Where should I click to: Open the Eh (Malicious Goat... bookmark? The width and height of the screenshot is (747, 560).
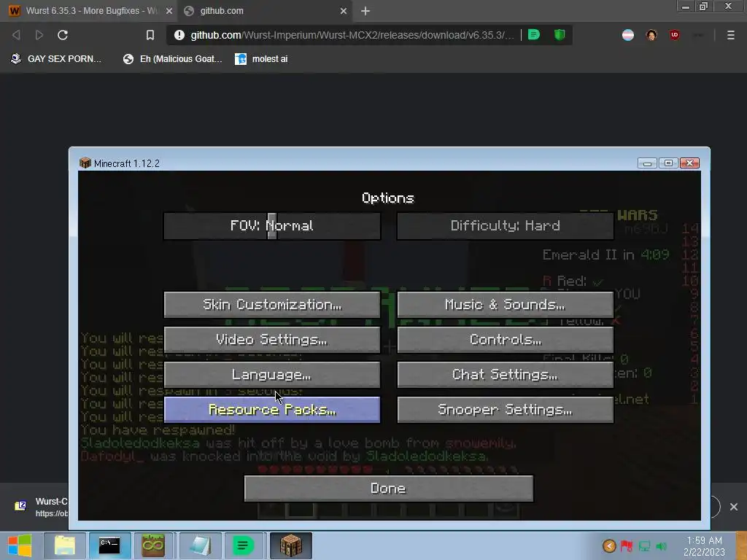coord(172,59)
